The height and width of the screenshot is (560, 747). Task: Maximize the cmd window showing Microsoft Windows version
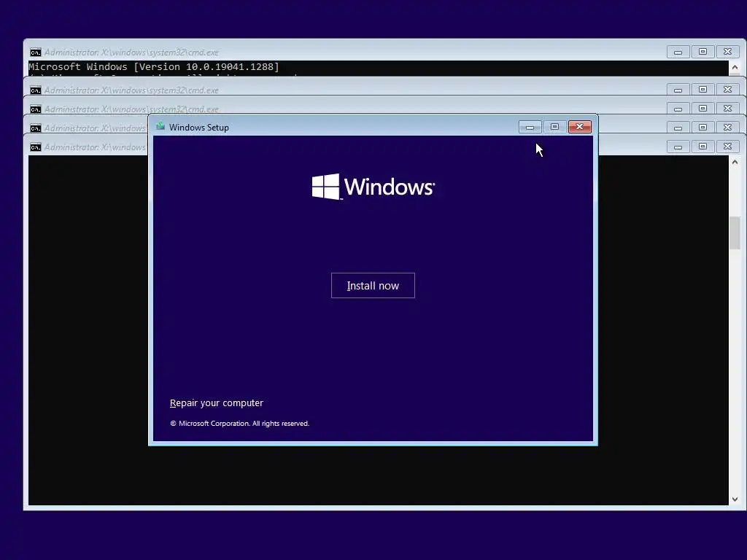(703, 52)
